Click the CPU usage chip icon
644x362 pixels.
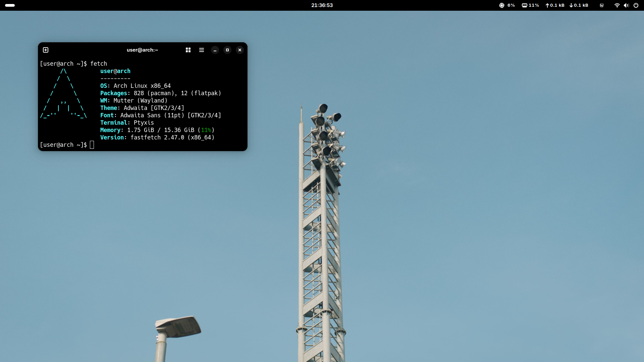click(502, 5)
